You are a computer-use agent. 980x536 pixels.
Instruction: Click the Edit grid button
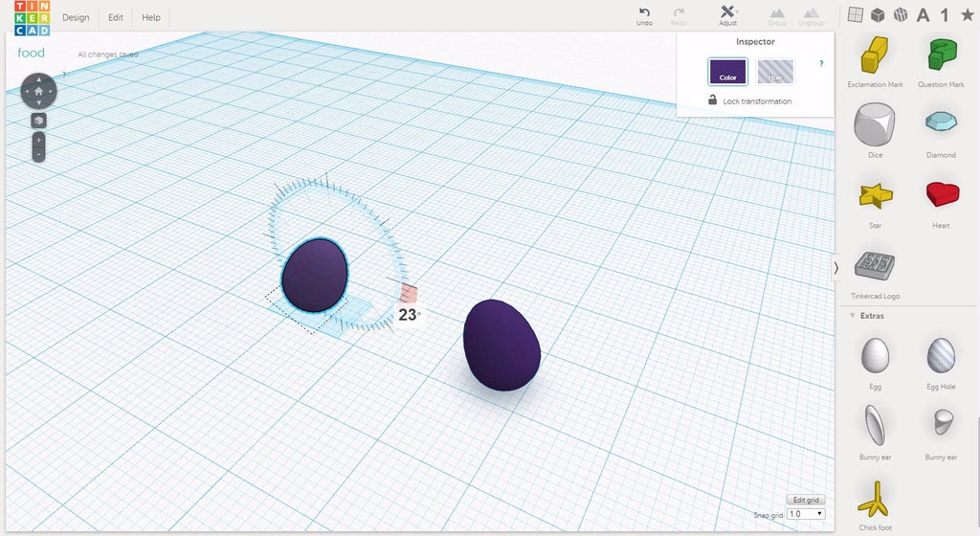(x=806, y=500)
